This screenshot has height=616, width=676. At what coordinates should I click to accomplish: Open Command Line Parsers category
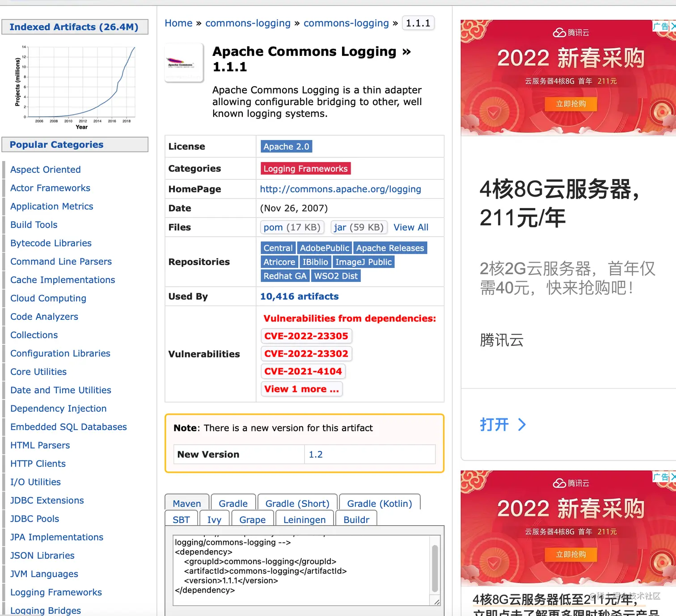click(61, 261)
